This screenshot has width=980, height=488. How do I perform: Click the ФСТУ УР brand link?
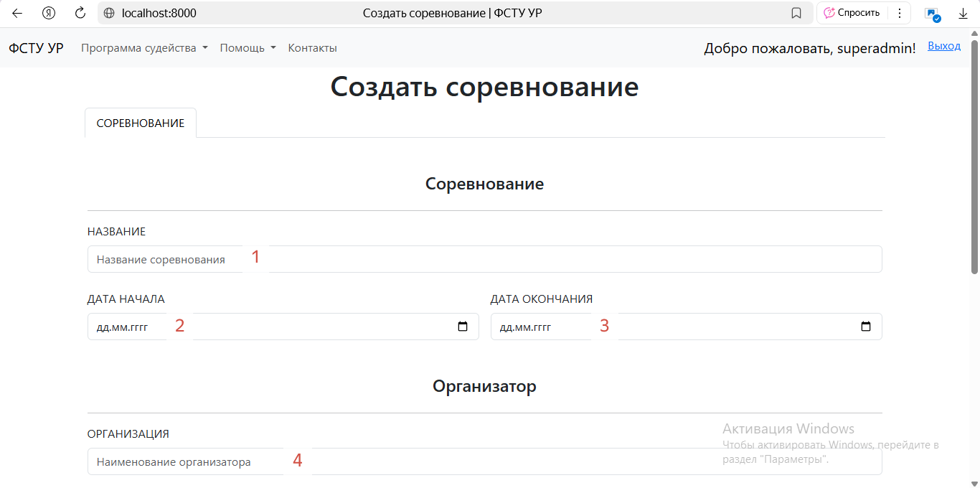(36, 48)
